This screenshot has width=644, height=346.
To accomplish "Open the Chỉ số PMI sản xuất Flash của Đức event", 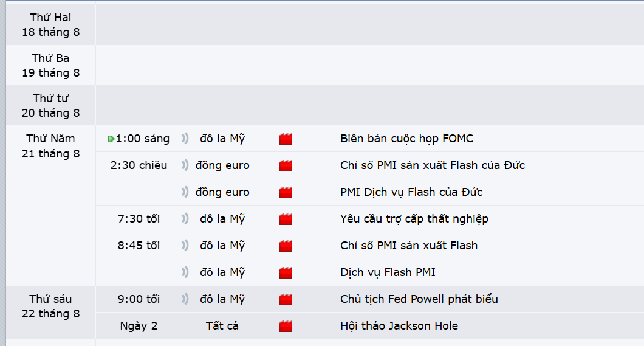I will [433, 165].
